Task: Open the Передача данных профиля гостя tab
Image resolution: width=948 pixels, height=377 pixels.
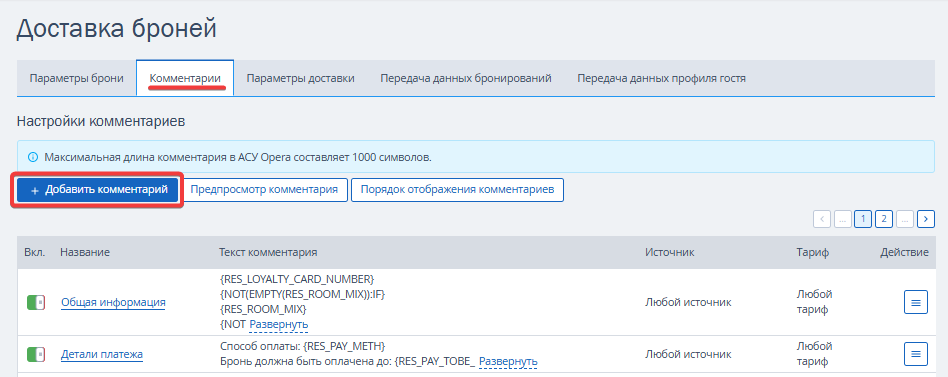Action: [x=661, y=79]
